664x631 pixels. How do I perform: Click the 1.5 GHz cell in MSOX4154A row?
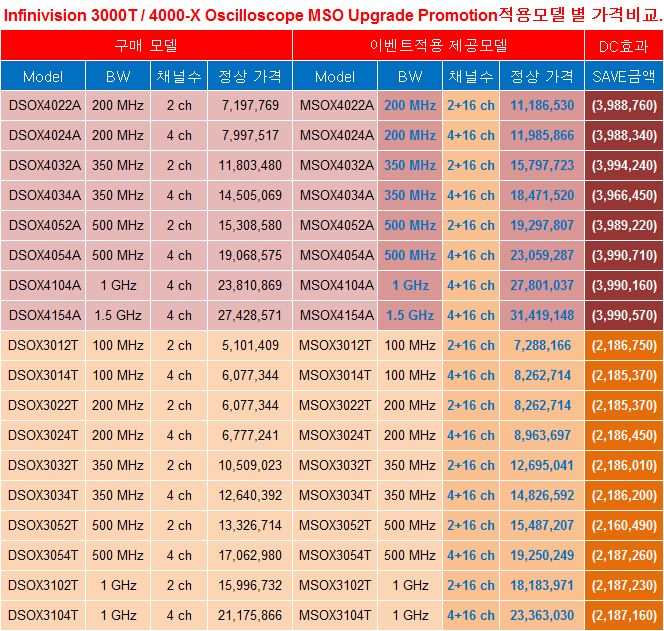pos(410,316)
